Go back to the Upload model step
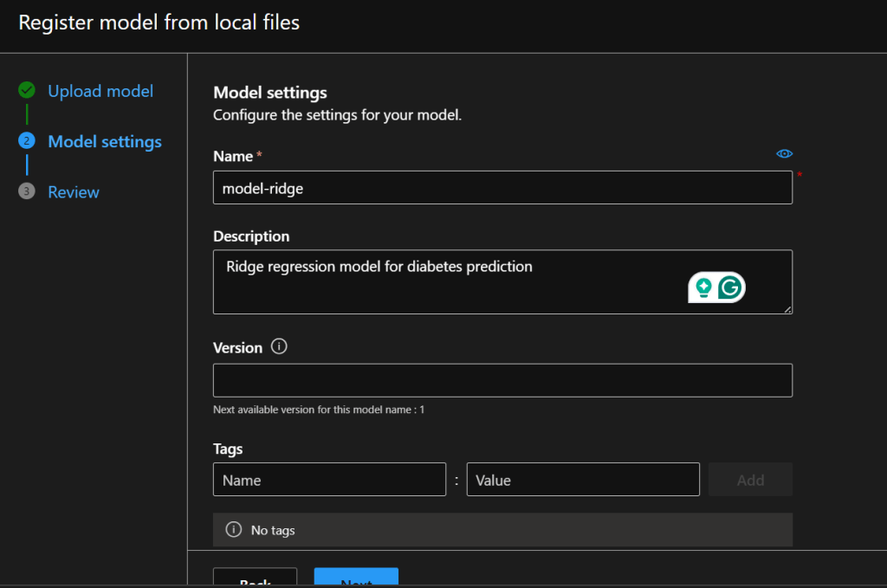This screenshot has width=887, height=588. [x=100, y=91]
